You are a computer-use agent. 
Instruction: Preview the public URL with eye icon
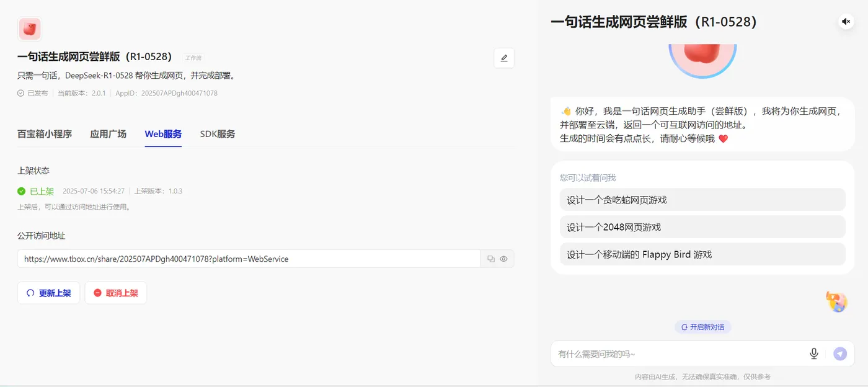pyautogui.click(x=503, y=259)
